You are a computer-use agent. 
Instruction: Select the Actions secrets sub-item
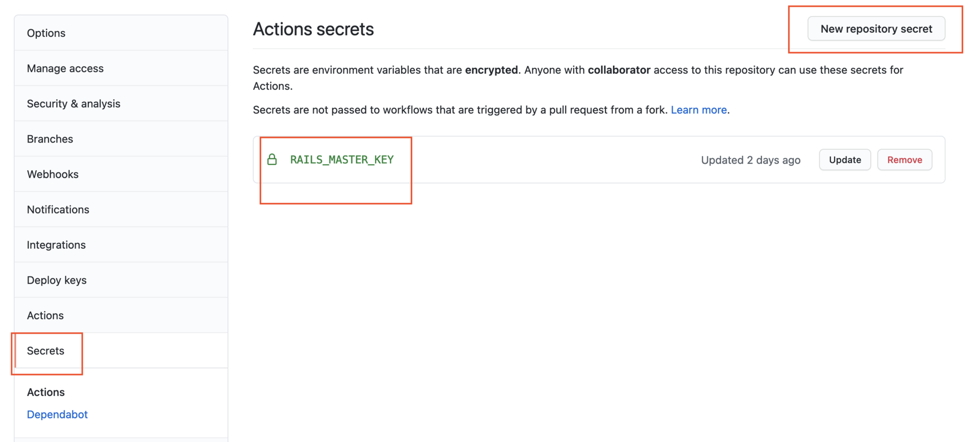(46, 392)
